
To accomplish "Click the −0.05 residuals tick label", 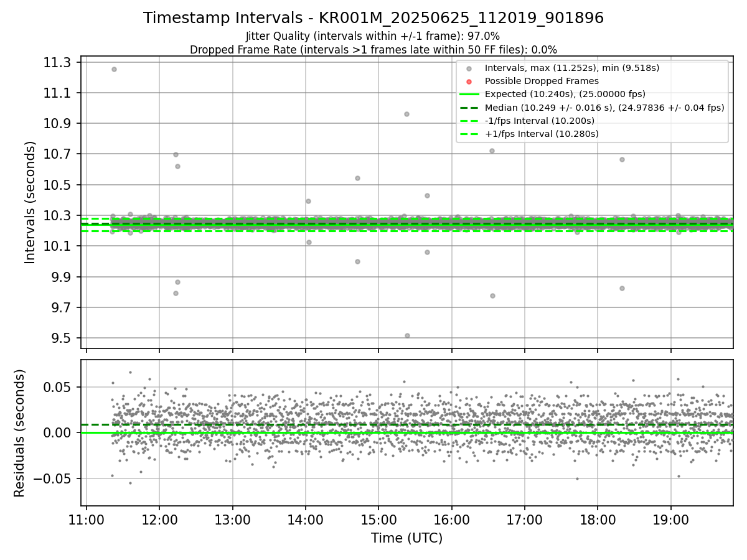I will click(x=52, y=478).
